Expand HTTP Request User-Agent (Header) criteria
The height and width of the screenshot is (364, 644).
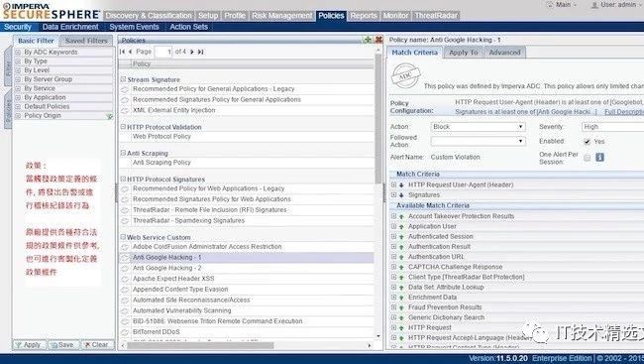393,185
